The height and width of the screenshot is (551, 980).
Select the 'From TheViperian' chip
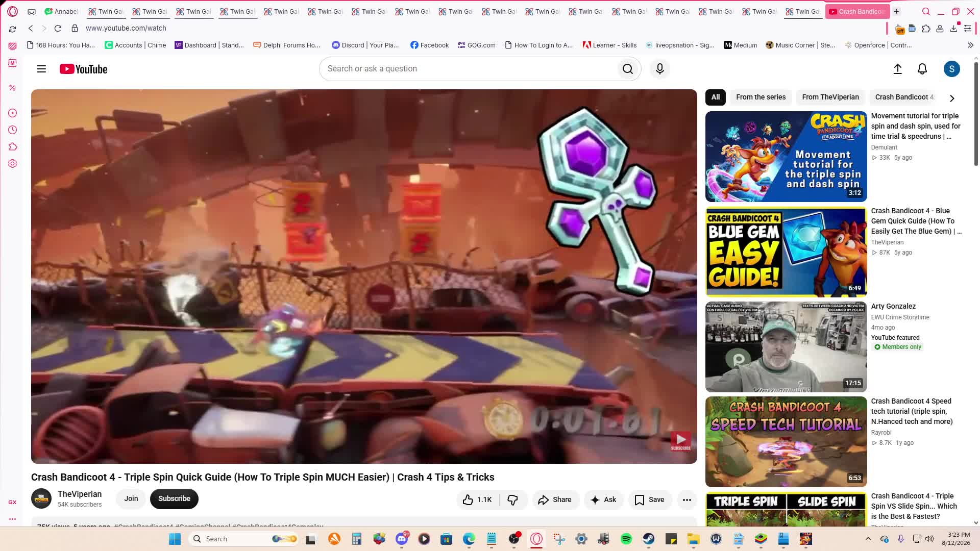[x=830, y=97]
